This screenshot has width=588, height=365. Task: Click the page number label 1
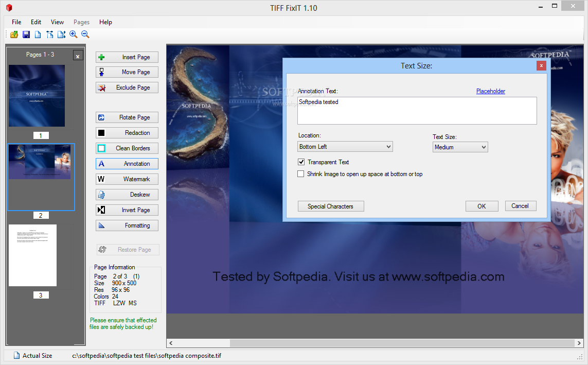tap(41, 136)
